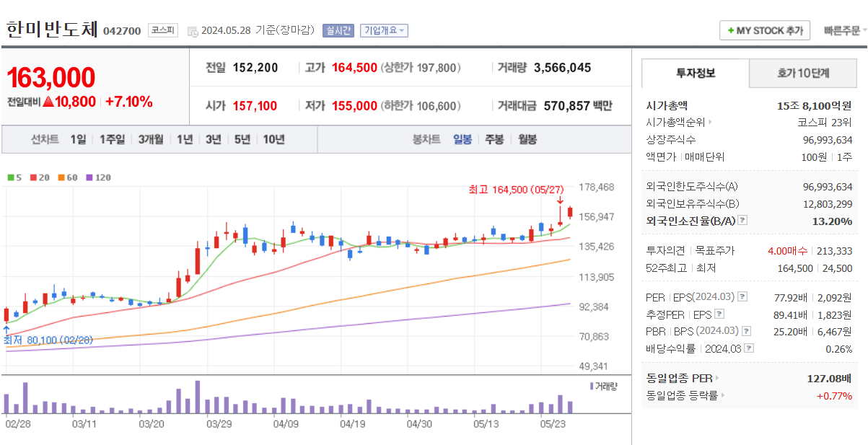Switch to the 호가10단계 tab
This screenshot has height=445, width=868.
pyautogui.click(x=803, y=74)
